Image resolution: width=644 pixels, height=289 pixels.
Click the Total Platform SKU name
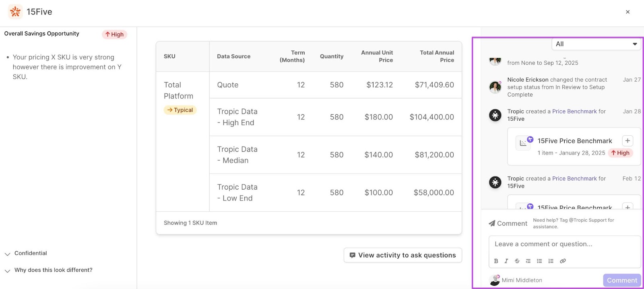[x=178, y=91]
